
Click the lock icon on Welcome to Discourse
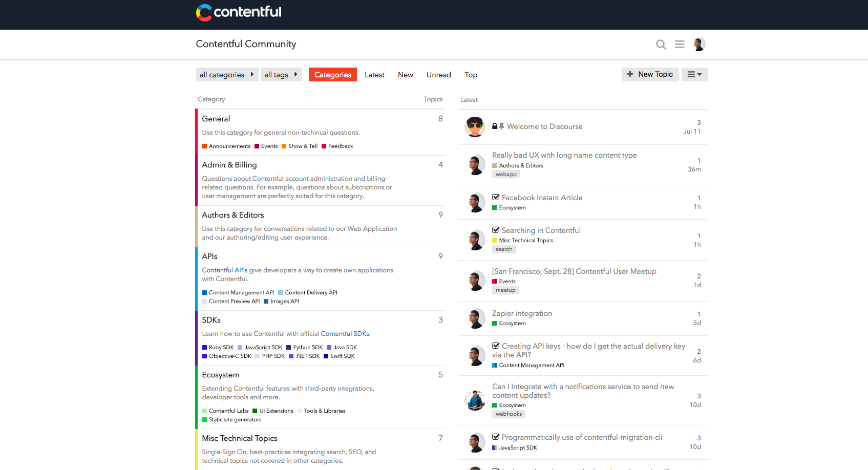coord(495,126)
